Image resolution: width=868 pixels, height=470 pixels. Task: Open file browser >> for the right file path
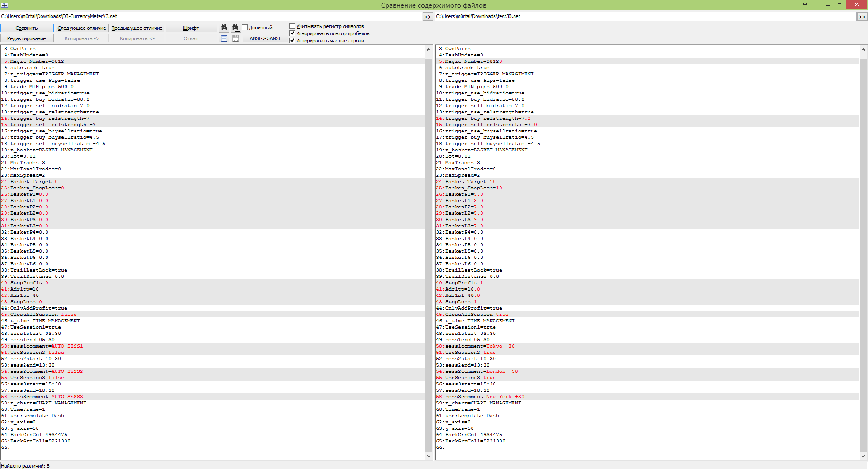(x=862, y=17)
